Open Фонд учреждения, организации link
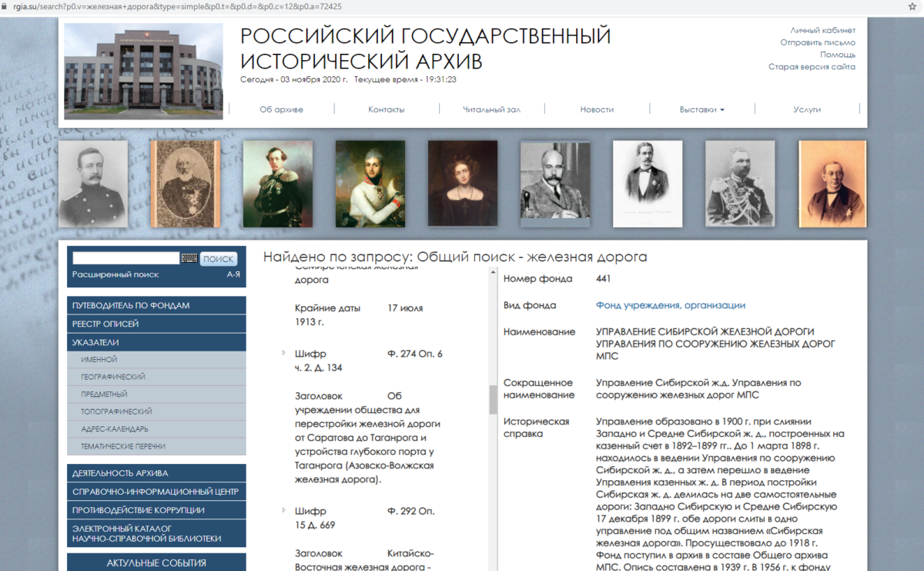924x571 pixels. coord(671,305)
